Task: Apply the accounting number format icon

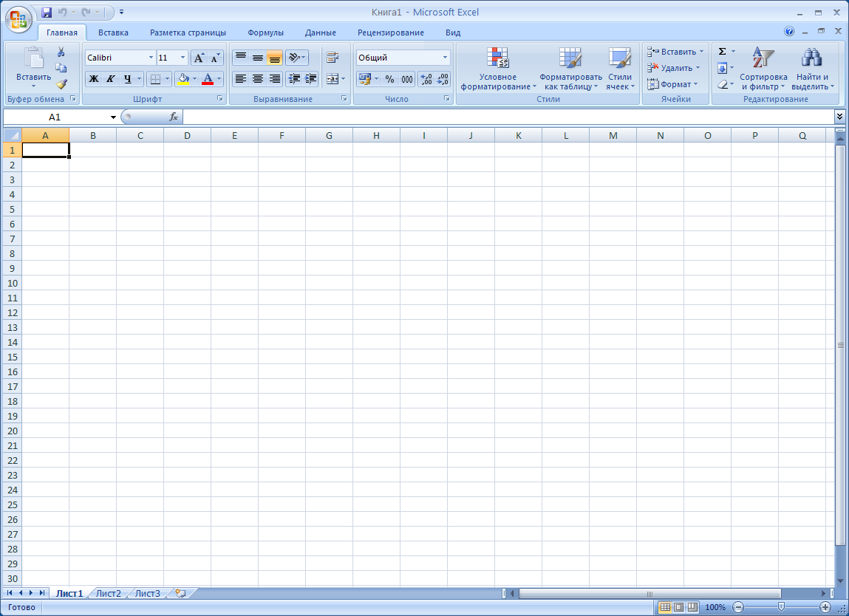Action: [364, 79]
